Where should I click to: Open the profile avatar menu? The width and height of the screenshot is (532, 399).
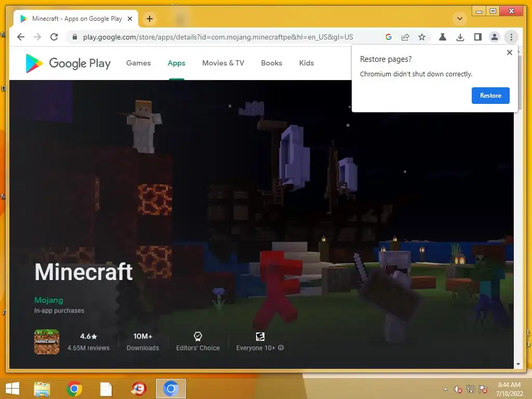[x=495, y=37]
